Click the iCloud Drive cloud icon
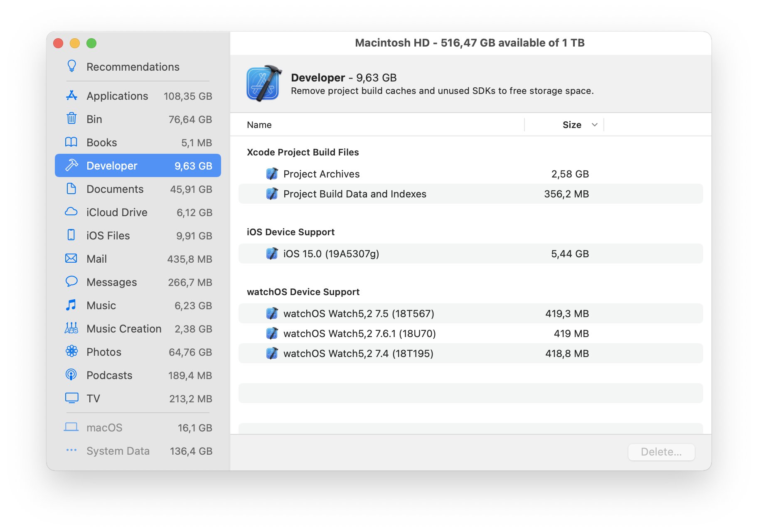The height and width of the screenshot is (532, 758). (71, 212)
